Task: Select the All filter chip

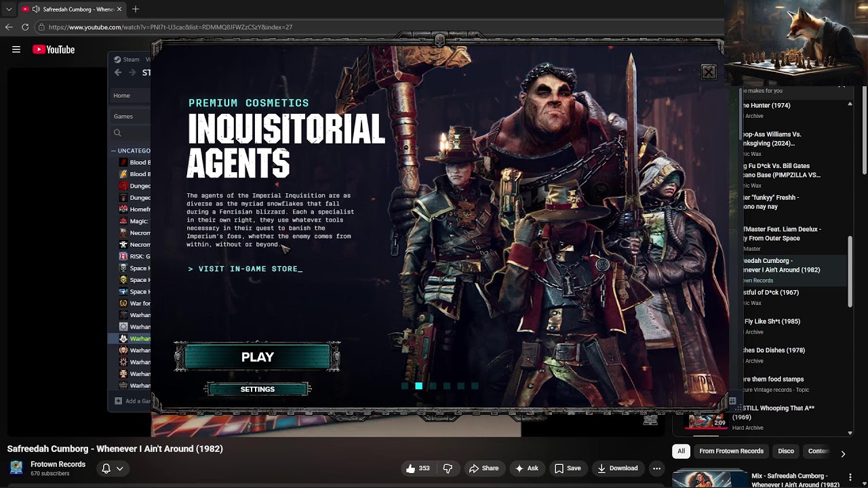Action: point(682,451)
